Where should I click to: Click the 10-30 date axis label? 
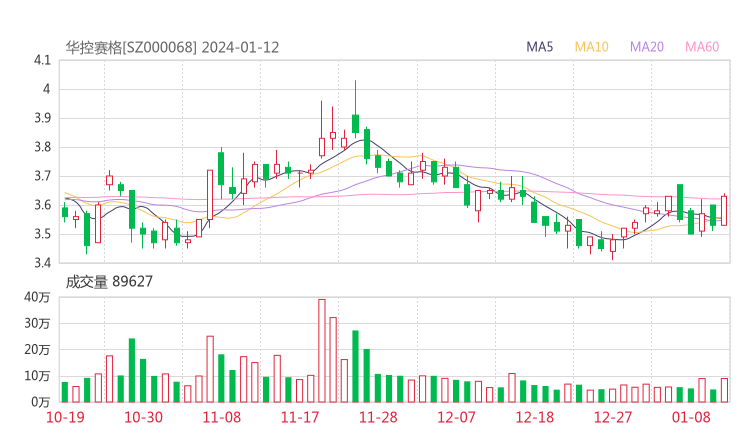[x=143, y=417]
